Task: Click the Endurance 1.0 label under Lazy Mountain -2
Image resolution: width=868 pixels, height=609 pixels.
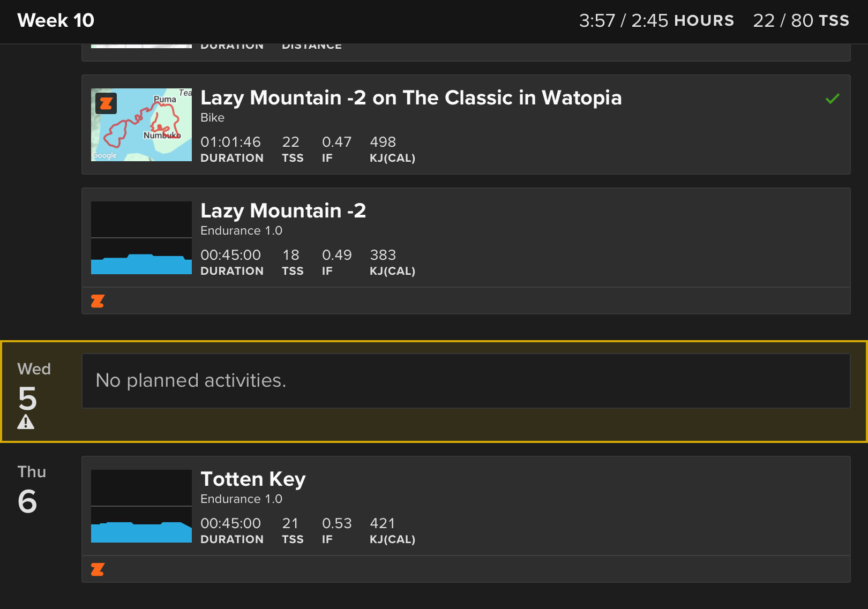Action: click(241, 231)
